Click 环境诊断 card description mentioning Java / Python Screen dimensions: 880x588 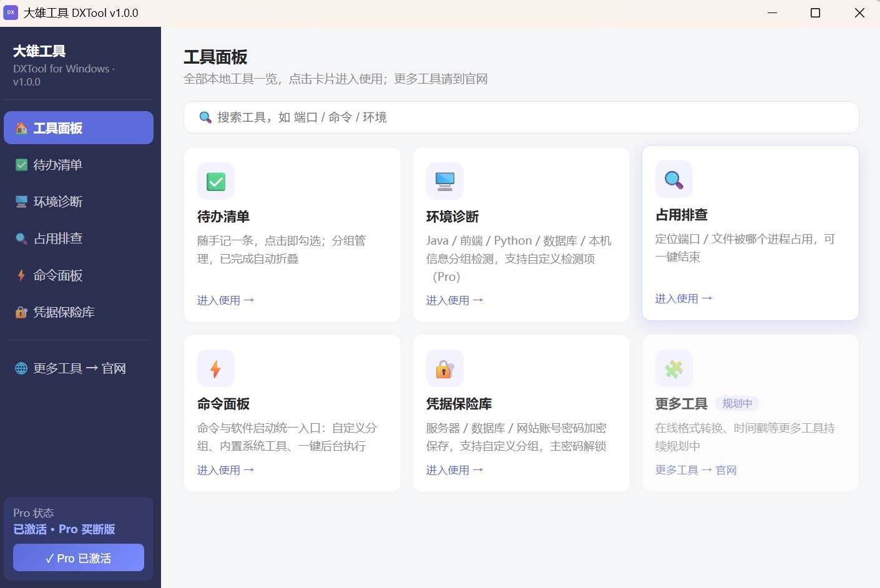pos(519,258)
